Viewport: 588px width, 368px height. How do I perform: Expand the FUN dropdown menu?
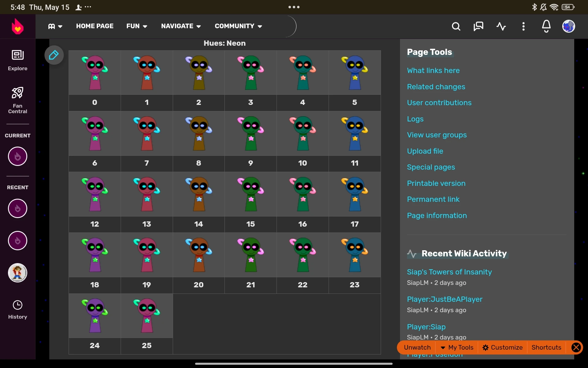click(137, 26)
